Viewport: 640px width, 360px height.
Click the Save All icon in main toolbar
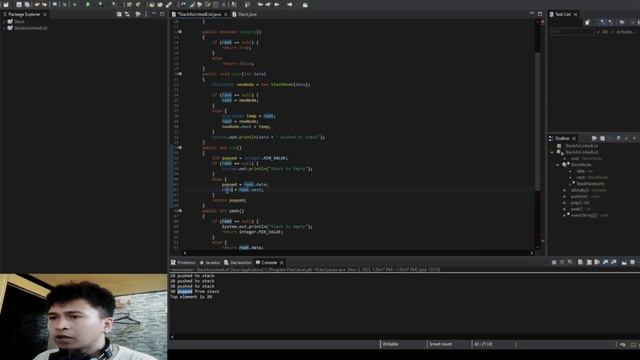click(27, 4)
